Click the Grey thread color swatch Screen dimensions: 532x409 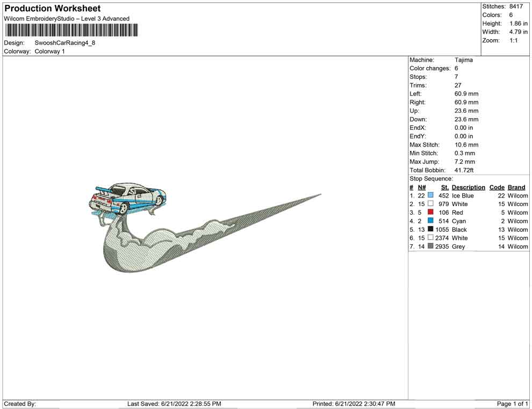pos(430,246)
